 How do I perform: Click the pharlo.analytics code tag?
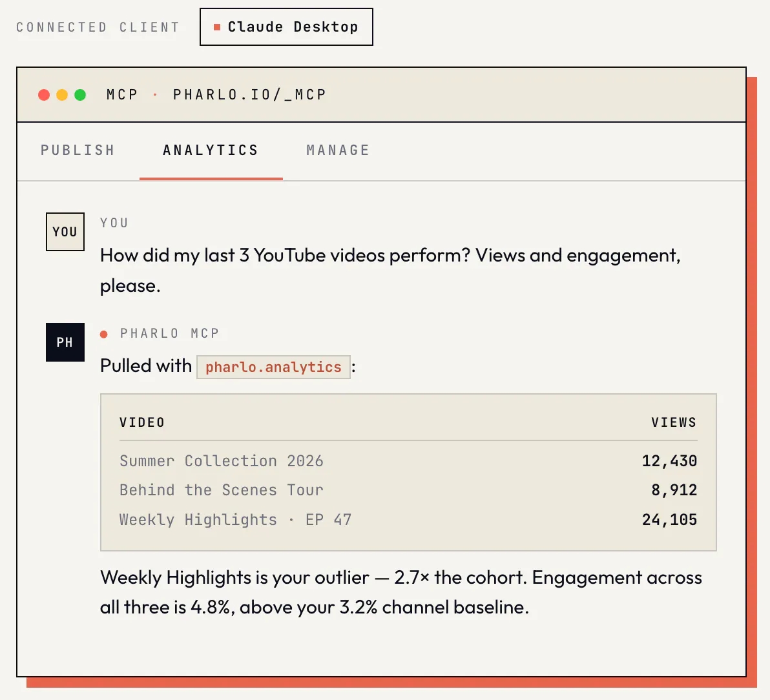273,367
